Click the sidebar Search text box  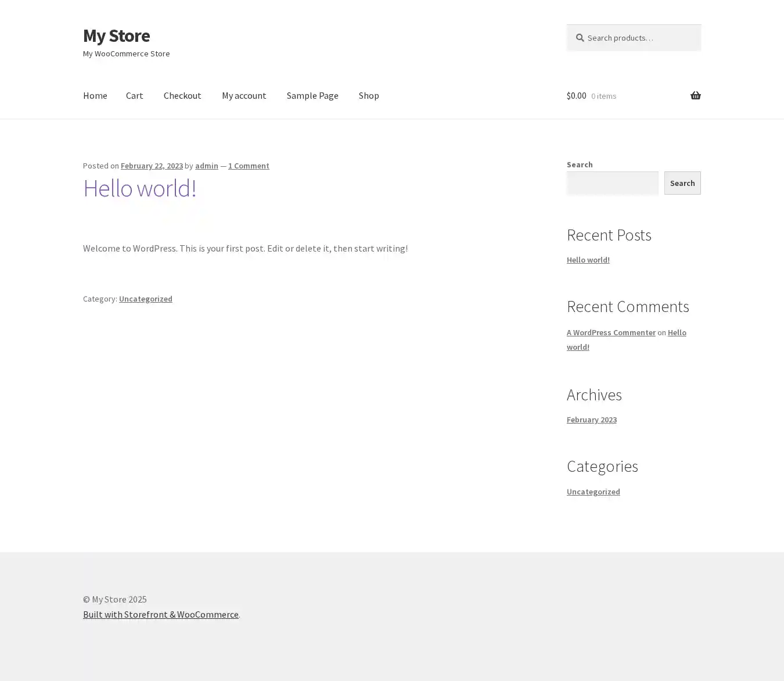point(612,183)
